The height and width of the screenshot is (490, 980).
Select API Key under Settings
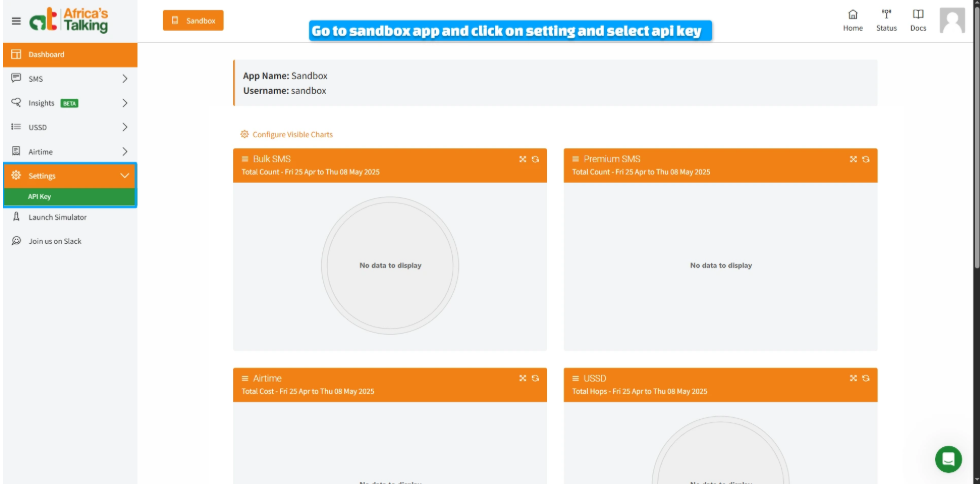click(x=70, y=196)
